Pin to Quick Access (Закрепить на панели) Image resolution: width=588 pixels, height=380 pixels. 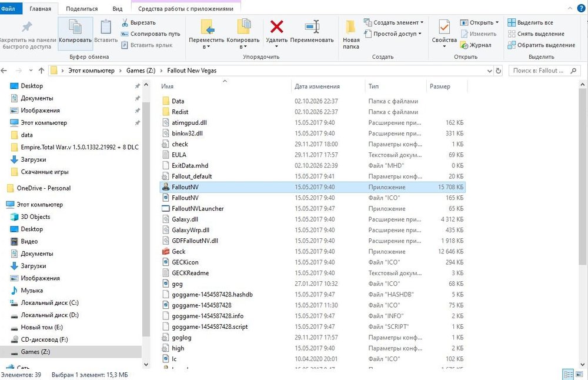point(27,34)
